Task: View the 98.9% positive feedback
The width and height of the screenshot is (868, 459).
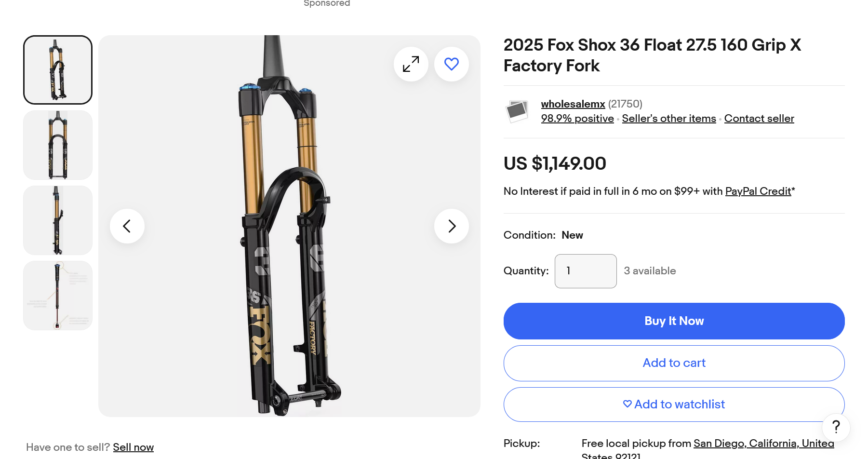Action: coord(577,119)
